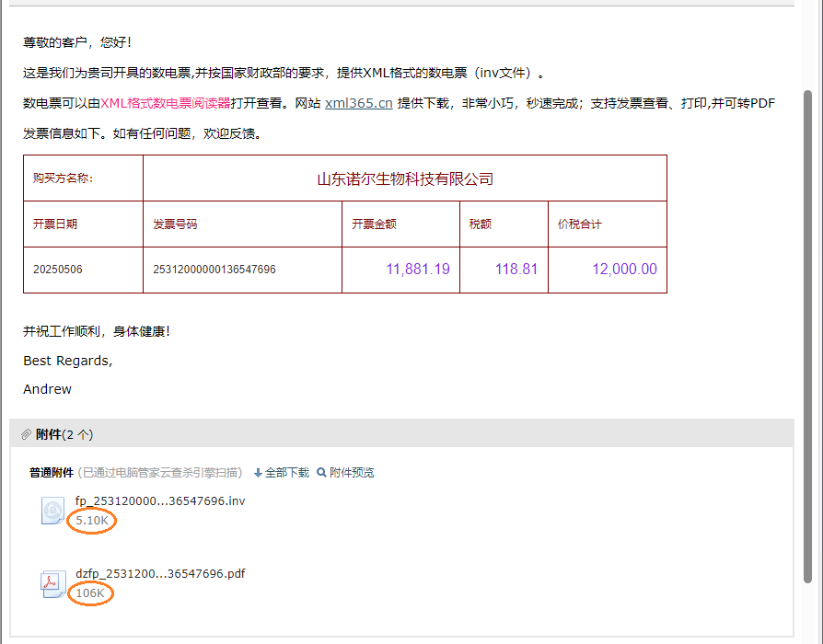Image resolution: width=823 pixels, height=644 pixels.
Task: Click the 发票号码 header cell
Action: (x=242, y=224)
